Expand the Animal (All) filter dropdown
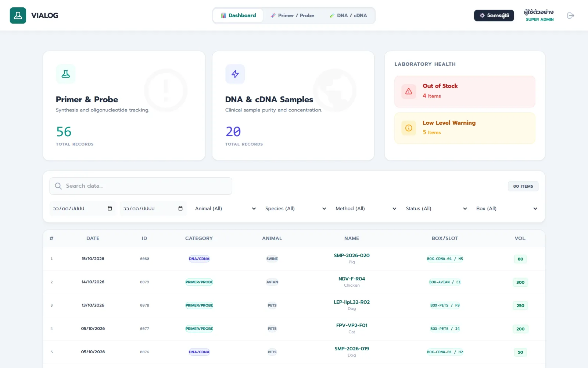Screen dimensions: 588x368 coord(225,208)
